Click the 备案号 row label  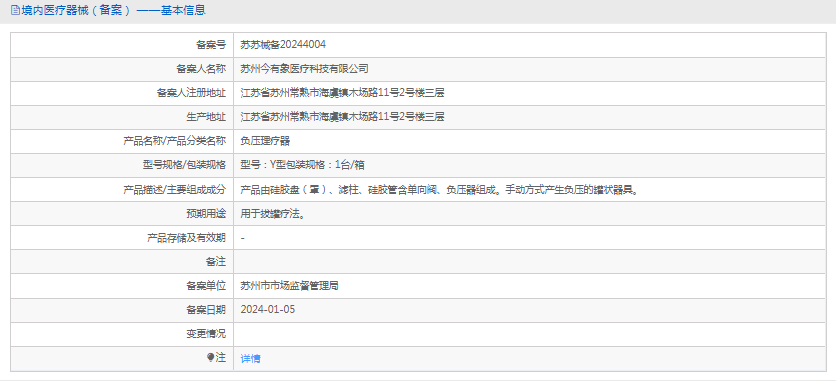pyautogui.click(x=211, y=45)
